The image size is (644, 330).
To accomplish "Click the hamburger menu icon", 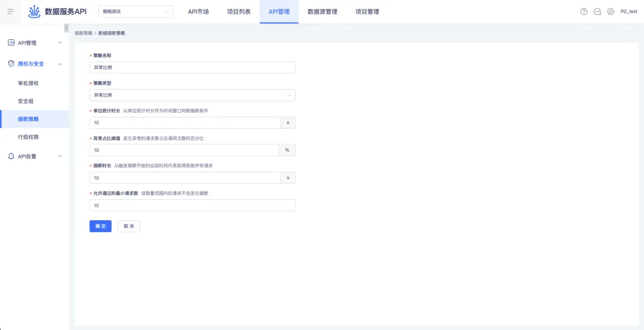I will 10,11.
